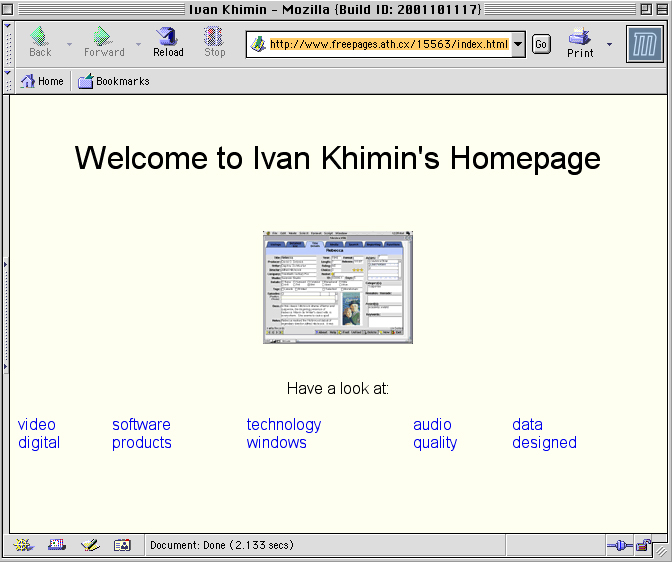Click the Mozilla throbber logo

pos(645,44)
